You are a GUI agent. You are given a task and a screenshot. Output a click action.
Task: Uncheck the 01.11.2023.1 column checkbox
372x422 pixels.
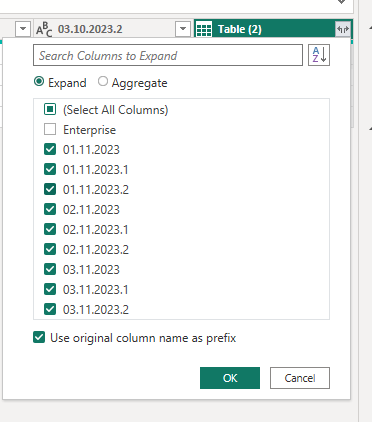point(50,169)
